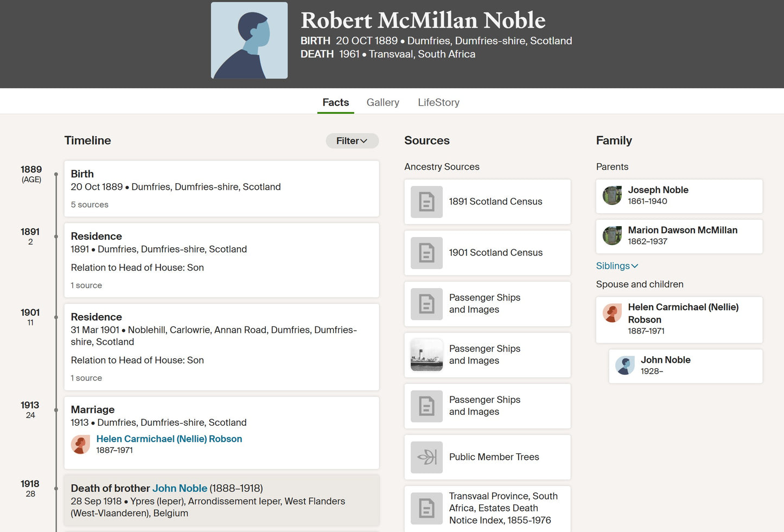The width and height of the screenshot is (784, 532).
Task: Open the ship photo thumbnail in Sources
Action: pos(426,355)
